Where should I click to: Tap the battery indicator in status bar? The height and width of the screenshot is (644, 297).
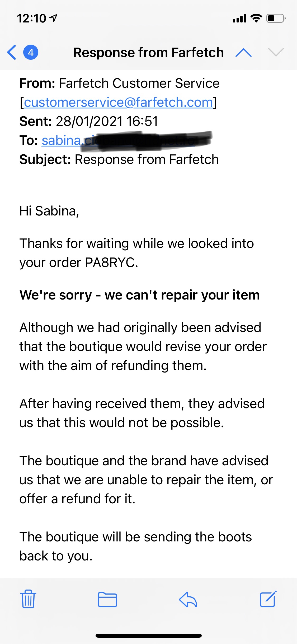click(276, 19)
